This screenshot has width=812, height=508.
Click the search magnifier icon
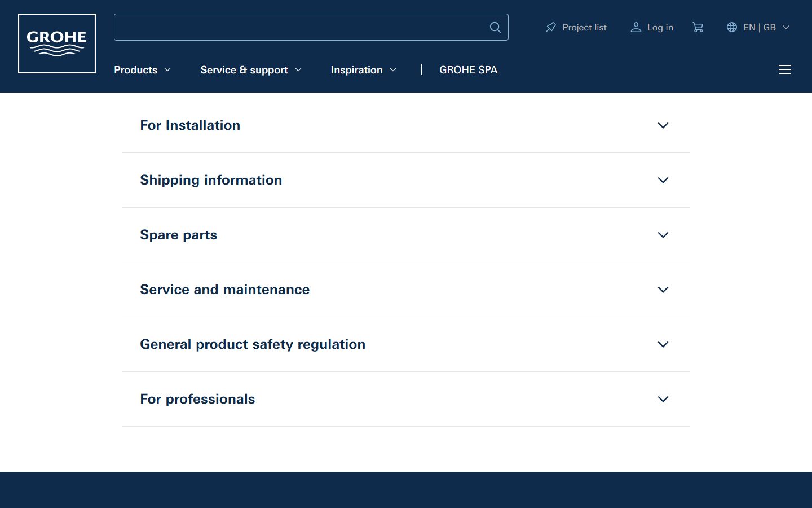tap(495, 27)
